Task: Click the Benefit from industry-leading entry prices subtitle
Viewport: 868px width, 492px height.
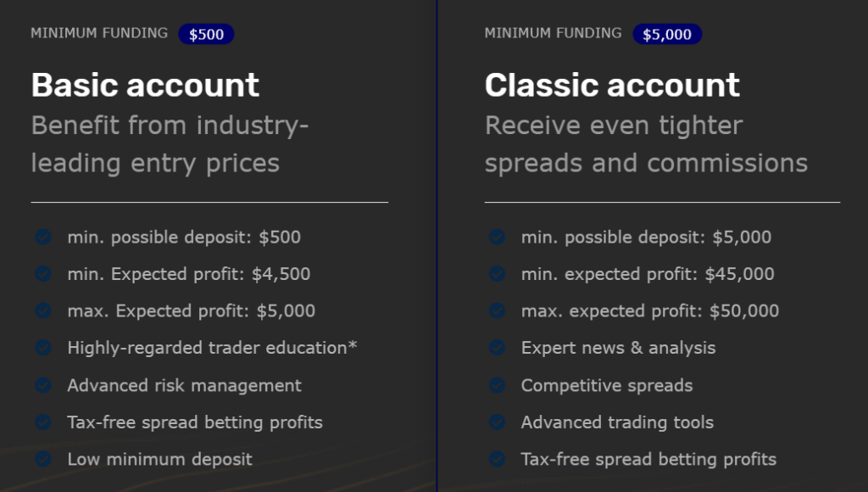Action: (x=170, y=144)
